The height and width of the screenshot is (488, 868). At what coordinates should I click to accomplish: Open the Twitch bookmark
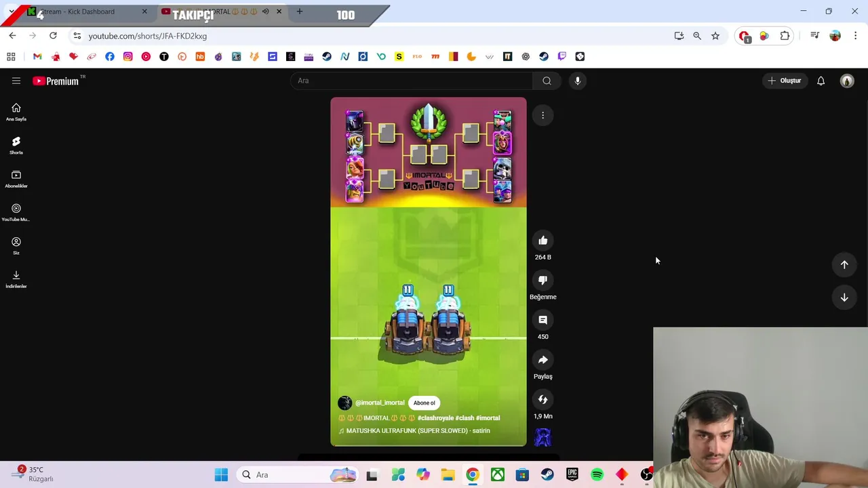[x=561, y=57]
